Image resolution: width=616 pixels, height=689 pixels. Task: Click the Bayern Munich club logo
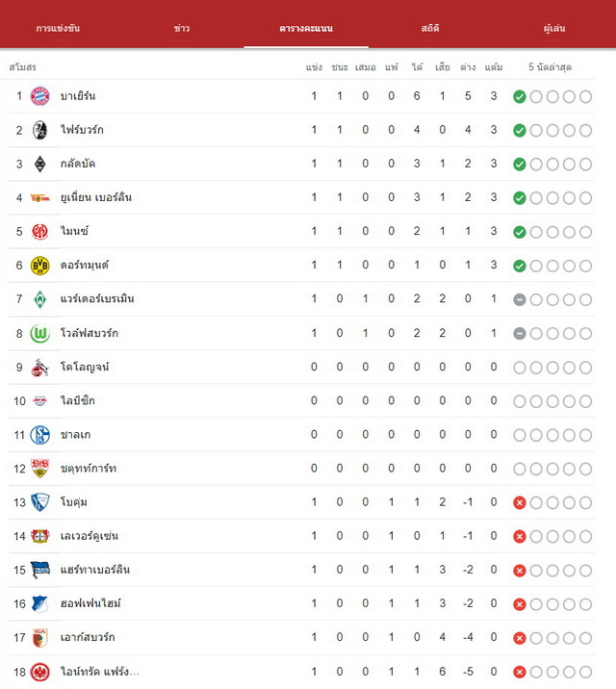point(39,96)
